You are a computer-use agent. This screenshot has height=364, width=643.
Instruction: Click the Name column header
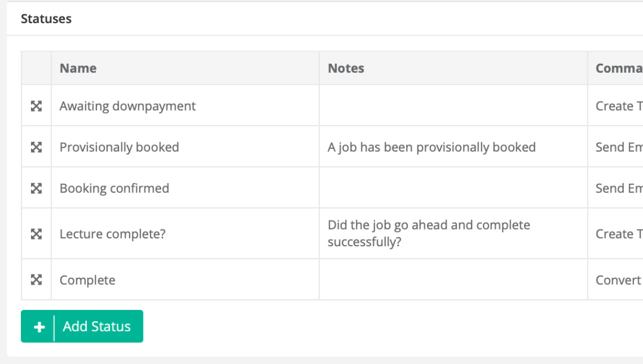[x=78, y=69]
